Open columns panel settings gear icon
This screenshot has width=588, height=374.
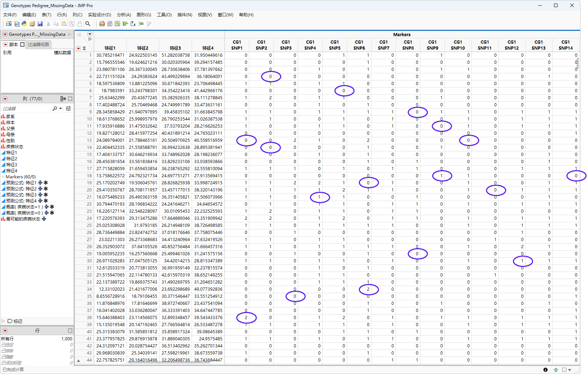(x=63, y=99)
